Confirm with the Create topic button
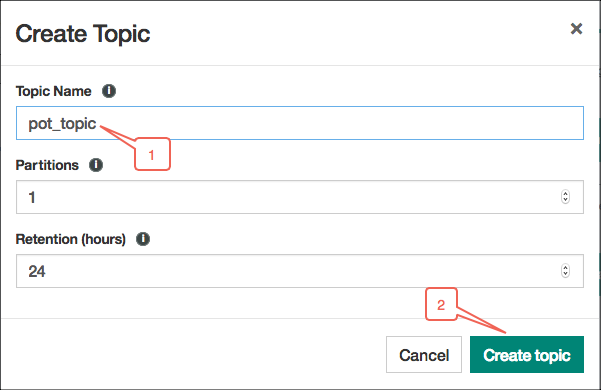Viewport: 601px width, 390px height. [527, 355]
